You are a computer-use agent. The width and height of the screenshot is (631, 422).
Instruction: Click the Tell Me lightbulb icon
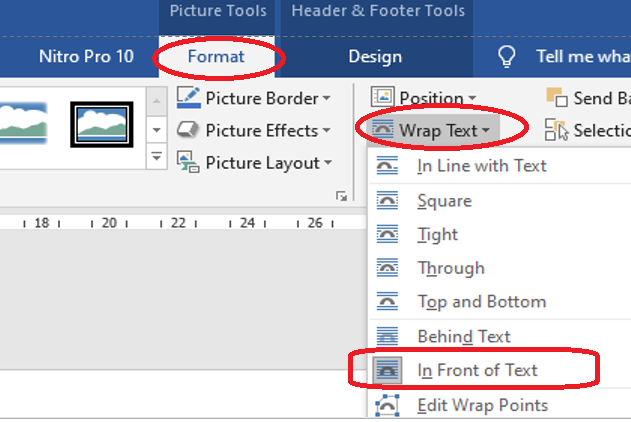click(x=507, y=56)
